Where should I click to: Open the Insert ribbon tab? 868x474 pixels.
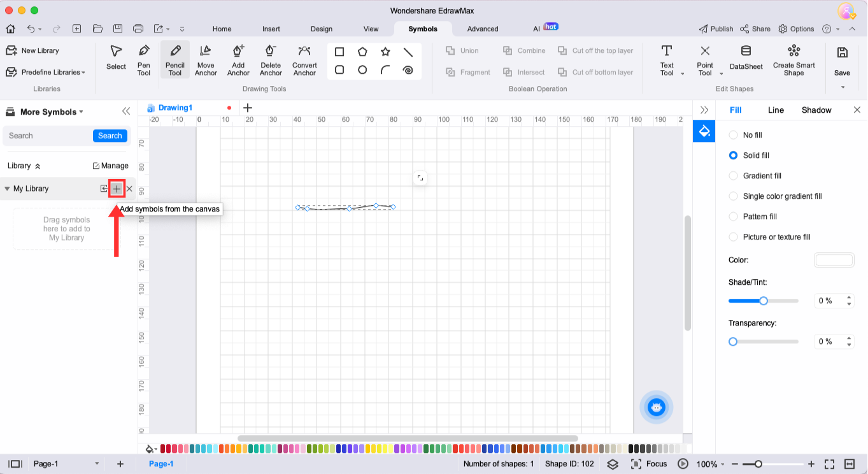pyautogui.click(x=271, y=29)
